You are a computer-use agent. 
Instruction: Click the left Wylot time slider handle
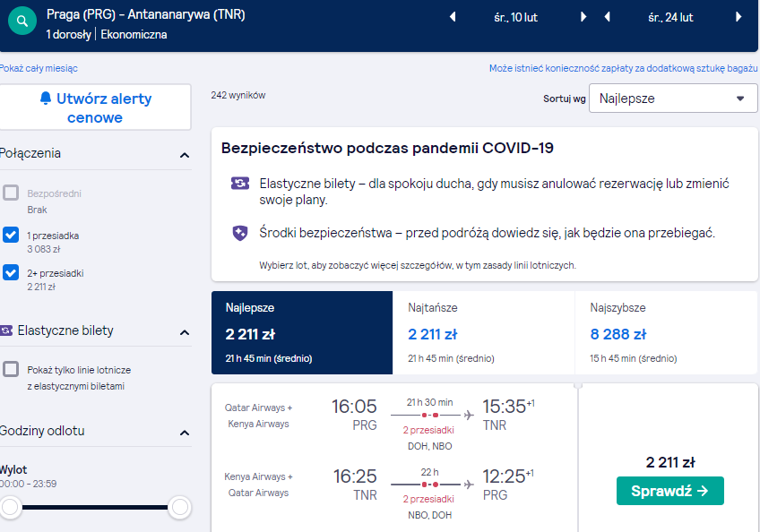tap(10, 507)
